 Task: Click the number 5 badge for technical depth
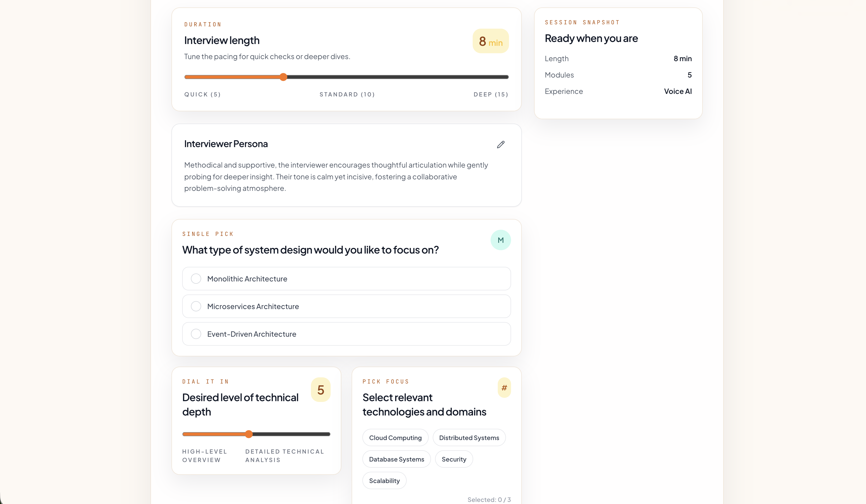coord(321,390)
